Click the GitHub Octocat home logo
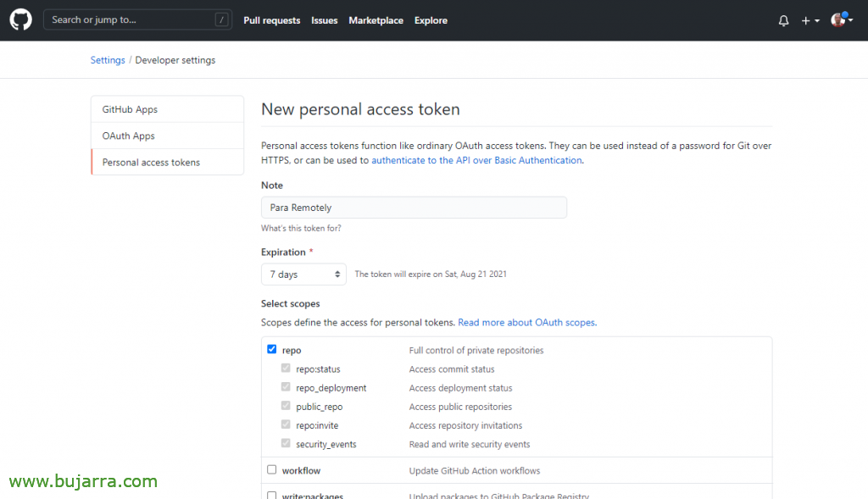The image size is (868, 499). [x=20, y=19]
